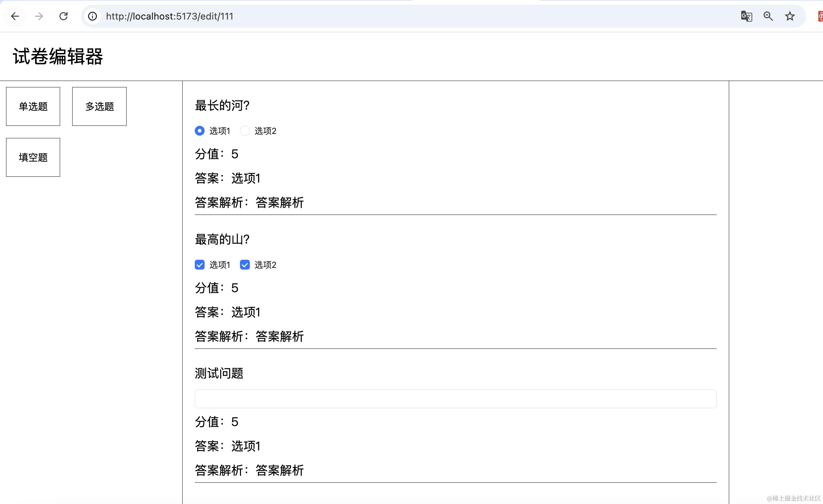
Task: Select 选项2 radio under 最长的河
Action: [x=245, y=131]
